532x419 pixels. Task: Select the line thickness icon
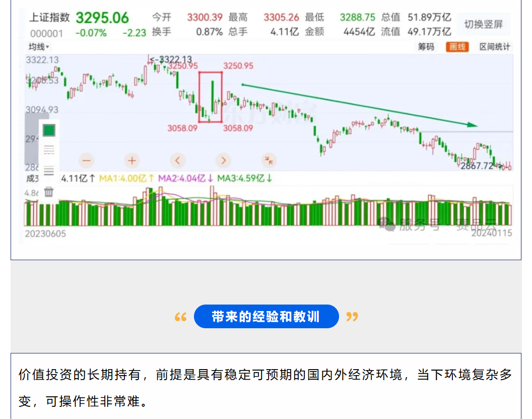pos(49,171)
